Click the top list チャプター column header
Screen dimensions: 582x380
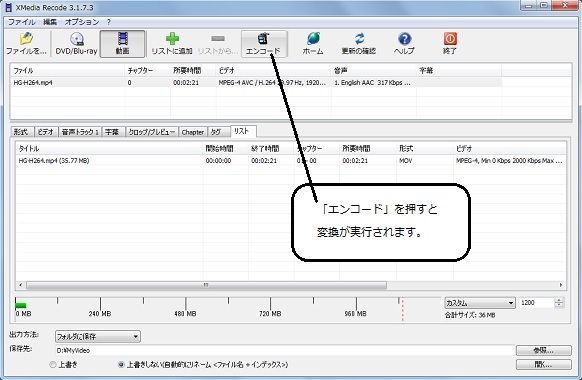pos(148,71)
